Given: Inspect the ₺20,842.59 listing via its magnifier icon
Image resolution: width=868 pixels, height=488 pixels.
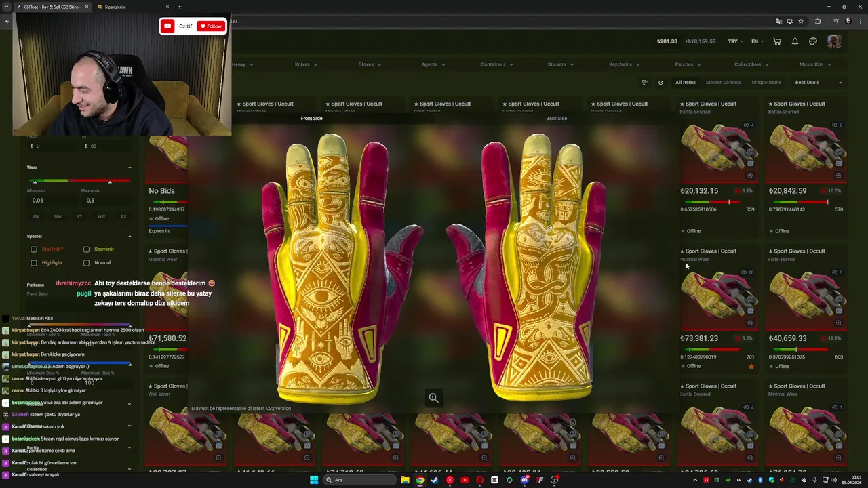Looking at the screenshot, I should click(x=838, y=176).
